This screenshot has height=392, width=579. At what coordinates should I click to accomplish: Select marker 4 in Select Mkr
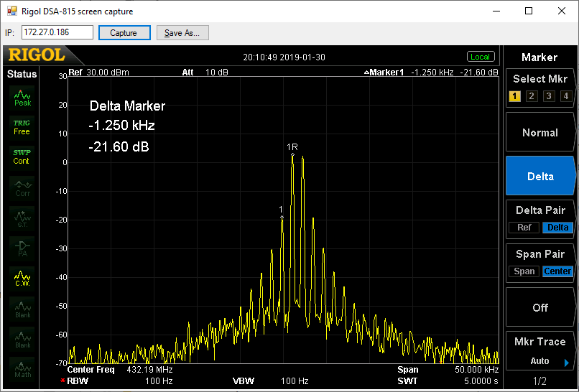pyautogui.click(x=565, y=96)
